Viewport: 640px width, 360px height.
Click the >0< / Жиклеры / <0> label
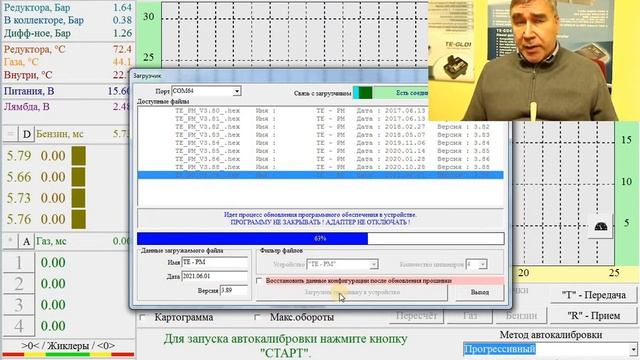(x=68, y=346)
